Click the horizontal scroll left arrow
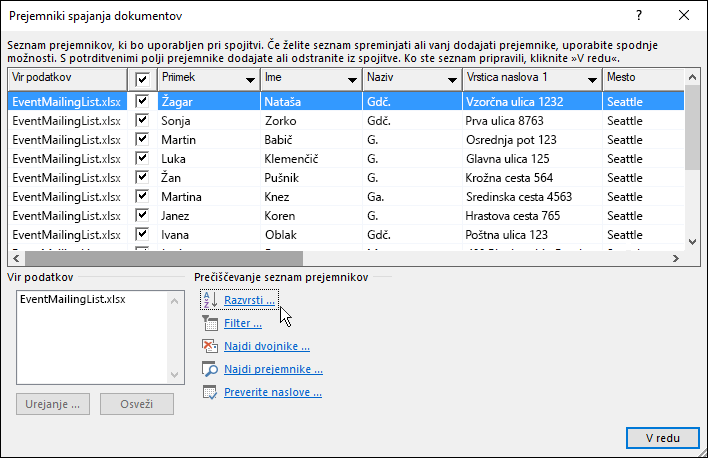 click(x=16, y=258)
